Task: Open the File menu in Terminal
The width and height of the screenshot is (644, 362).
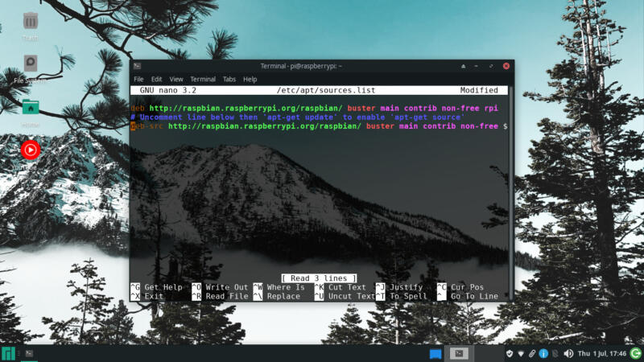Action: pyautogui.click(x=138, y=79)
